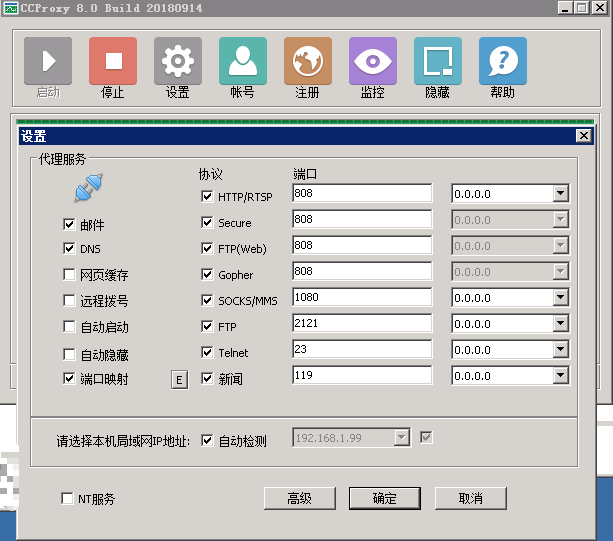Toggle the SOCKS/MMS protocol checkbox
The image size is (613, 541).
pyautogui.click(x=207, y=300)
